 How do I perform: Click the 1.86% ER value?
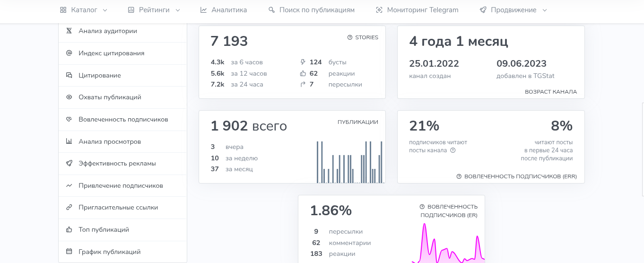[x=331, y=210]
